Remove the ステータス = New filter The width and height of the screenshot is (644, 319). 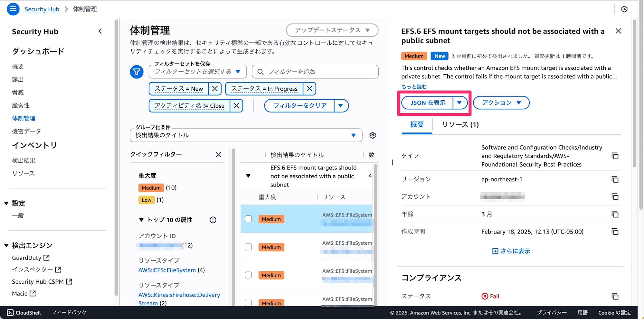(215, 88)
